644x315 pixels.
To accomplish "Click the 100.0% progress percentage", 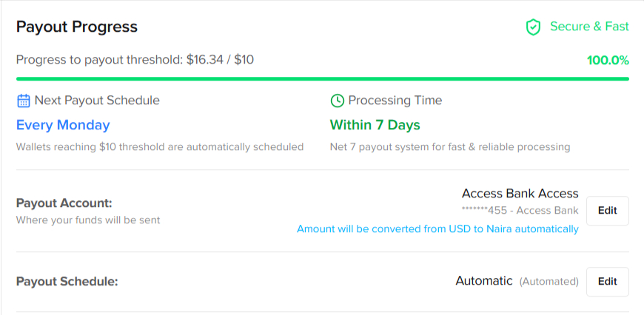I will click(607, 60).
